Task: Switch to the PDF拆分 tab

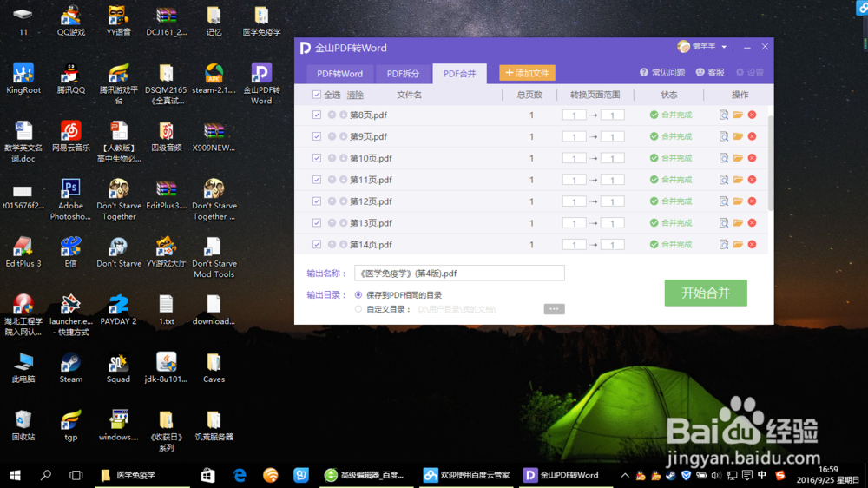Action: pyautogui.click(x=403, y=74)
